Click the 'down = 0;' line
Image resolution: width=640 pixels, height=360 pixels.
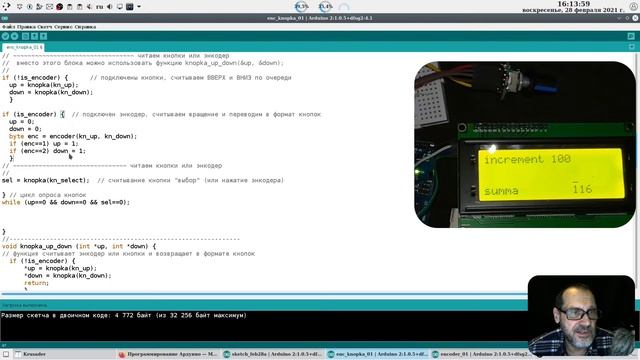click(x=25, y=129)
